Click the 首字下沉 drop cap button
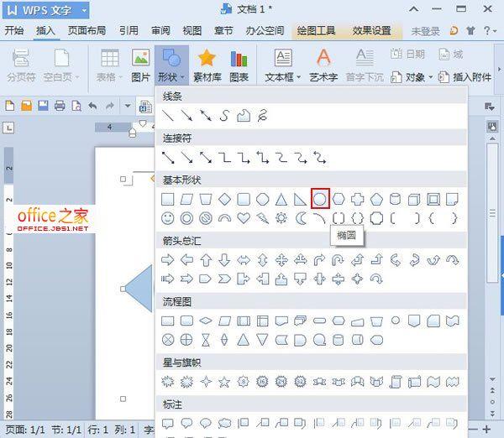 coord(365,65)
